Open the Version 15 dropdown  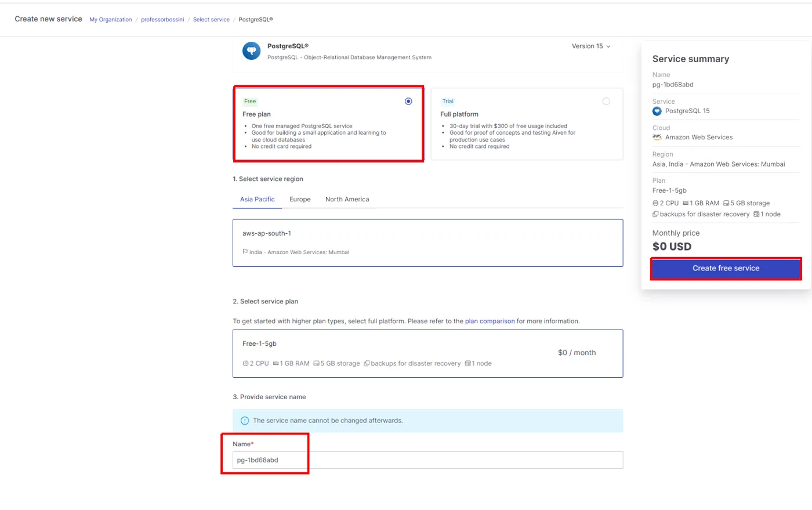coord(591,46)
